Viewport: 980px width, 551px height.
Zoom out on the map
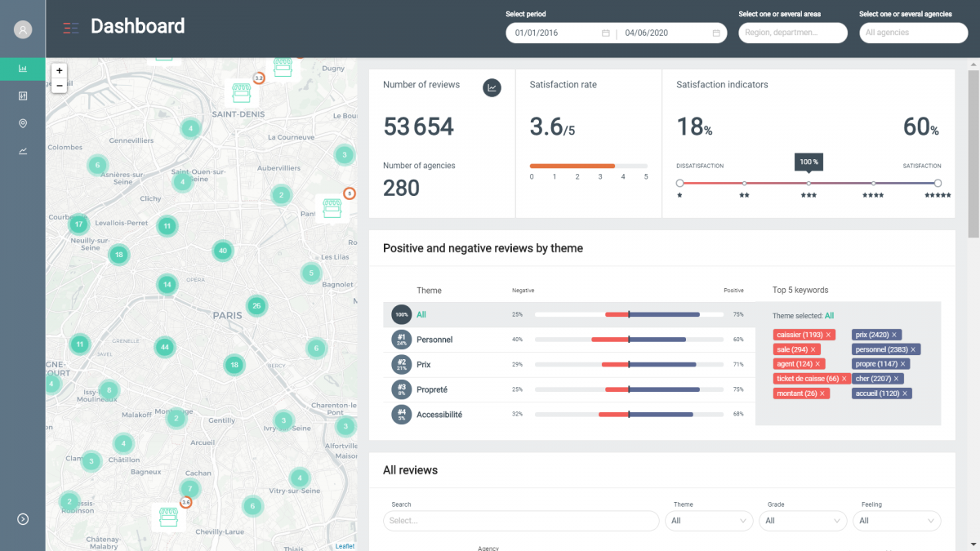click(x=60, y=86)
